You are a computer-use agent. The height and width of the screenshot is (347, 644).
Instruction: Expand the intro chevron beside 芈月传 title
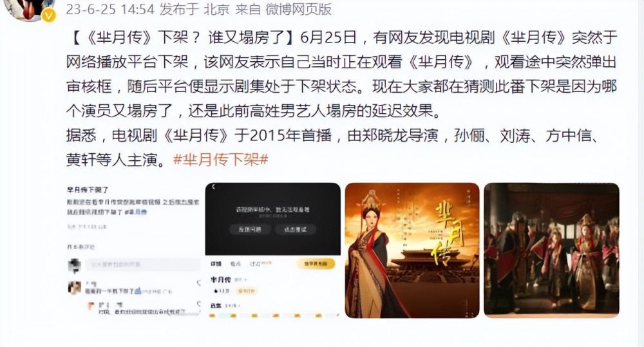245,279
